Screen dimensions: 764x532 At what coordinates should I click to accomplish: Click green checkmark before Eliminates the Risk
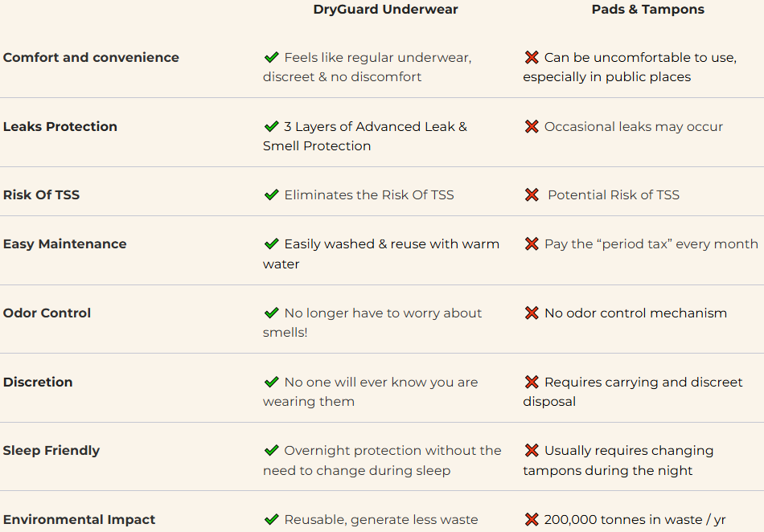(x=271, y=194)
